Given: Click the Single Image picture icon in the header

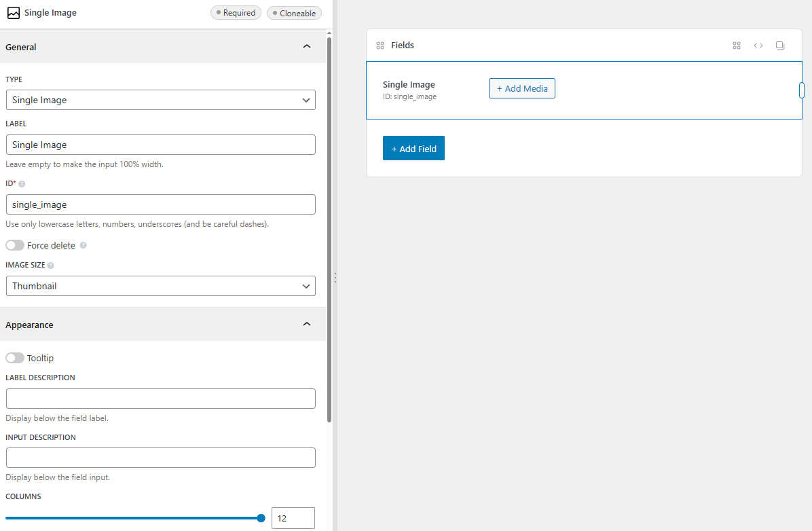Looking at the screenshot, I should point(14,13).
